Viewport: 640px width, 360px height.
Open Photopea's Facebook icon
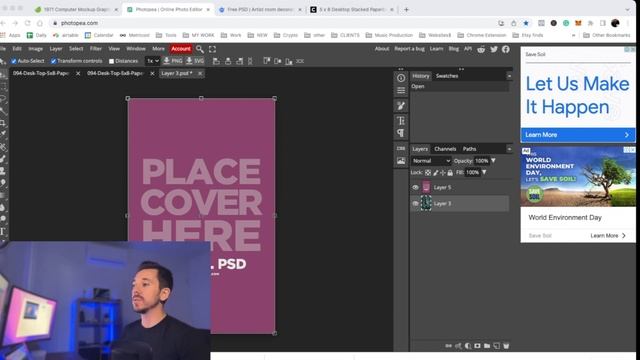click(506, 49)
